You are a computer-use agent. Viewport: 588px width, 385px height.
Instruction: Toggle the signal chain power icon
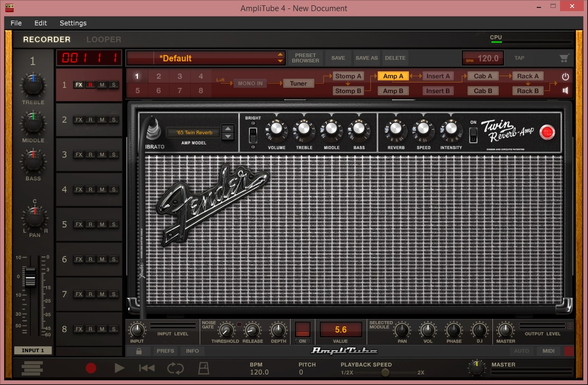point(565,77)
